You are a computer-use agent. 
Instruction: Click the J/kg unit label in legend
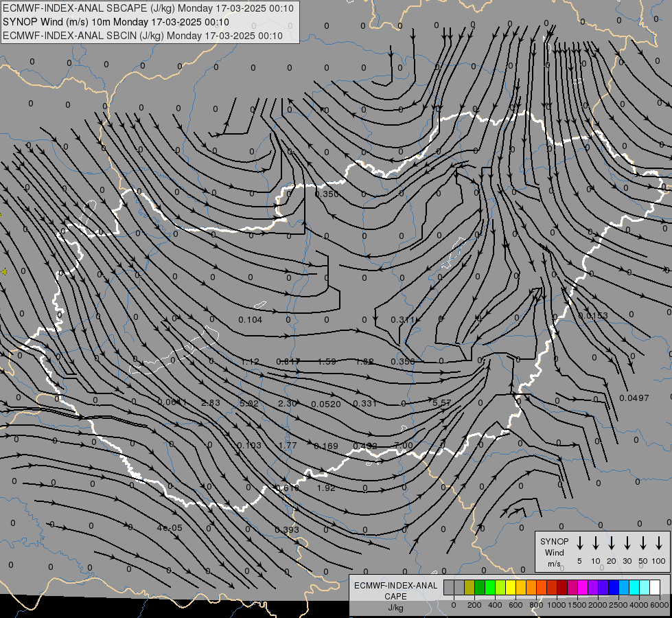395,608
